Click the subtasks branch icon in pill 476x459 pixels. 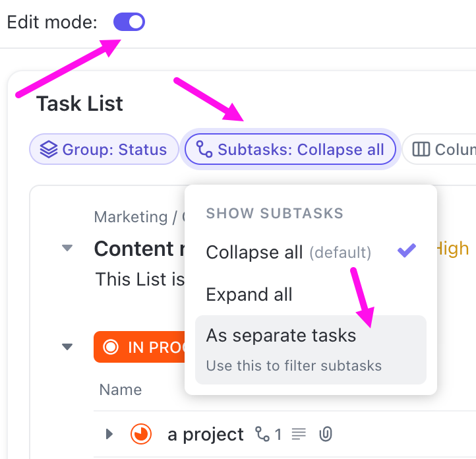point(204,150)
